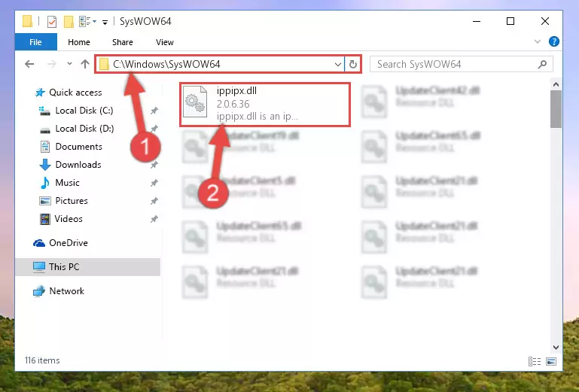Click pin icon next to Videos
Image resolution: width=579 pixels, height=392 pixels.
tap(154, 219)
